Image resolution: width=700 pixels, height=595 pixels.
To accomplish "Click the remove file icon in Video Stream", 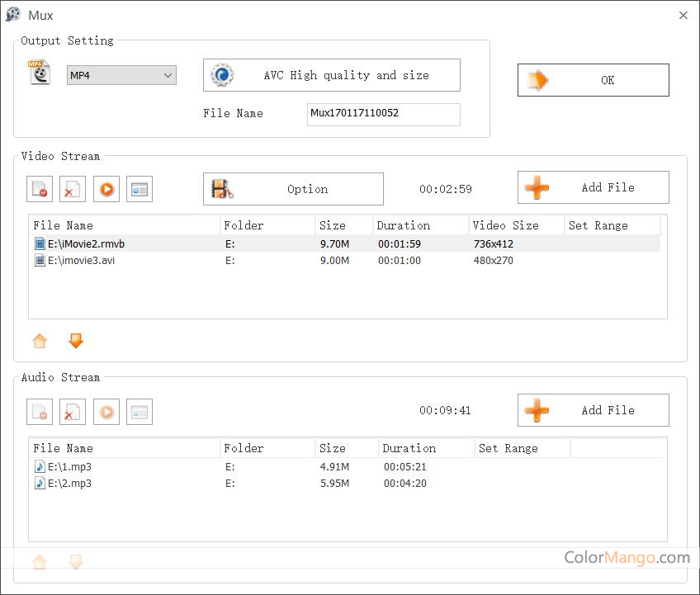I will click(x=40, y=189).
